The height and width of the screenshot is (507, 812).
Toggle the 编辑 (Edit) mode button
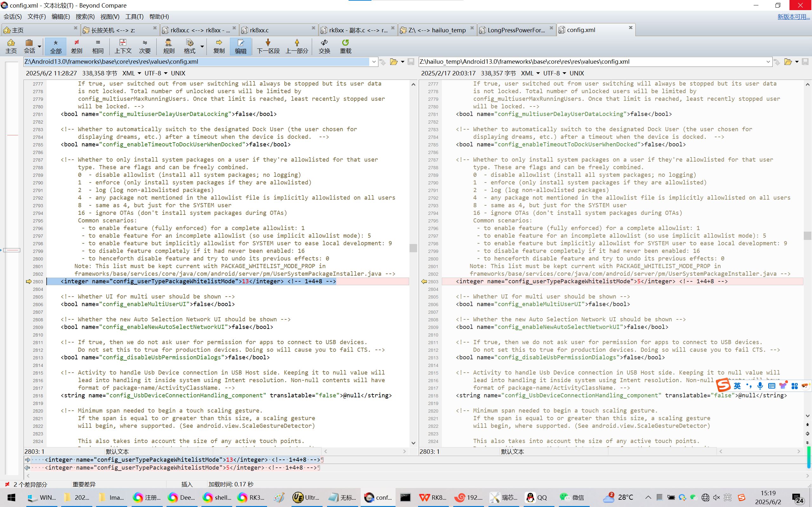click(240, 46)
